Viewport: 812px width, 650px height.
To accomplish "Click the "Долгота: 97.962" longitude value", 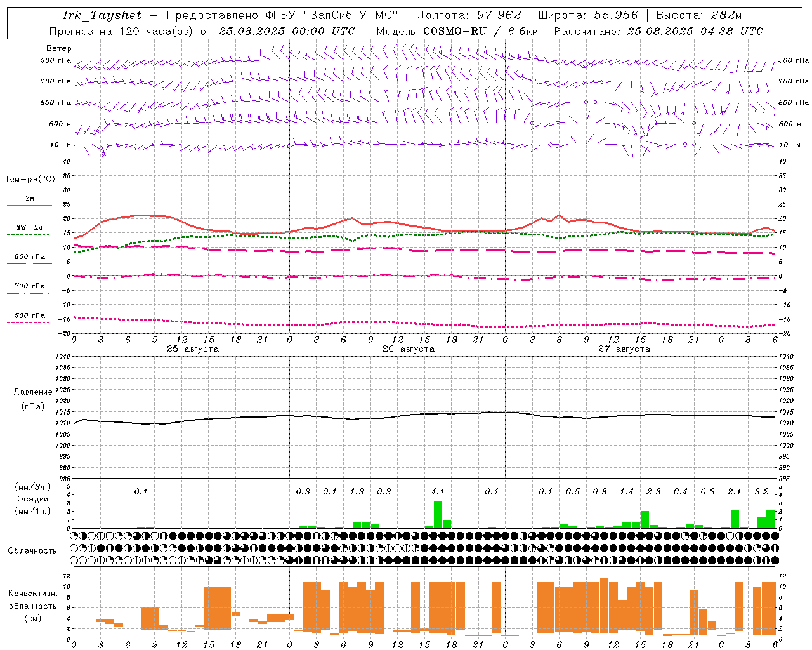I will tap(468, 15).
